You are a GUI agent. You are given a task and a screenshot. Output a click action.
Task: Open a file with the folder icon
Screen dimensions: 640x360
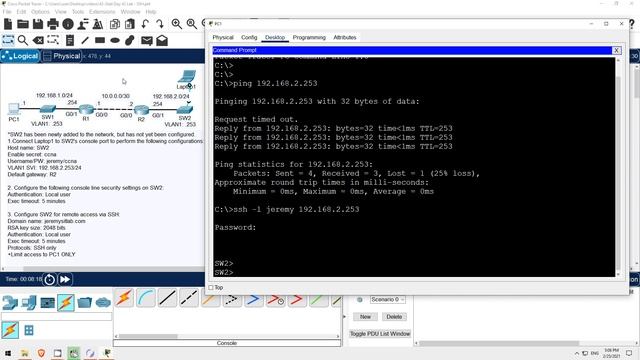(x=23, y=24)
